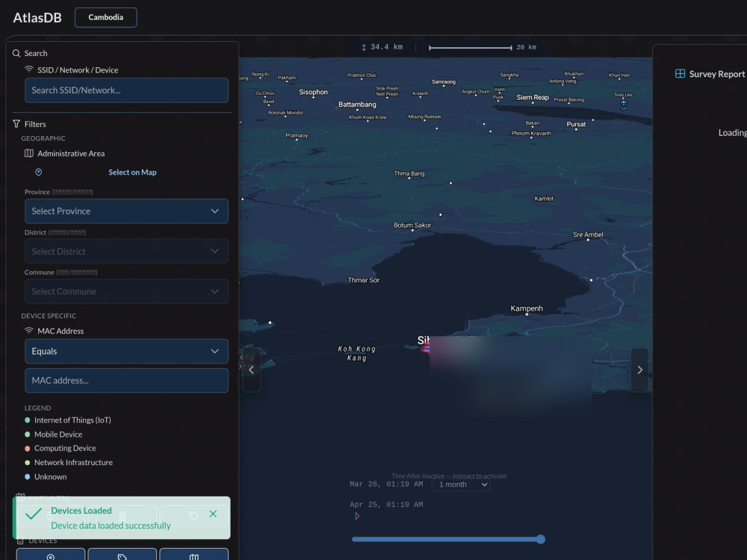This screenshot has width=747, height=560.
Task: Click the Administrative Area map icon
Action: [29, 153]
